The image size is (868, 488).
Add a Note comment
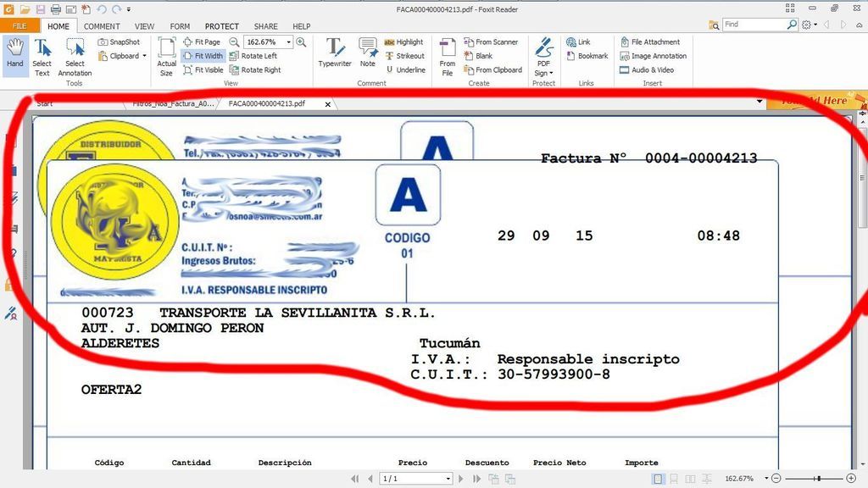[367, 53]
